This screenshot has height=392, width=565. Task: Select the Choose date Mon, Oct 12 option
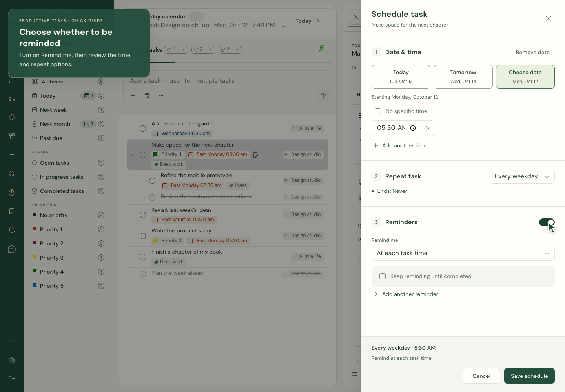[525, 77]
